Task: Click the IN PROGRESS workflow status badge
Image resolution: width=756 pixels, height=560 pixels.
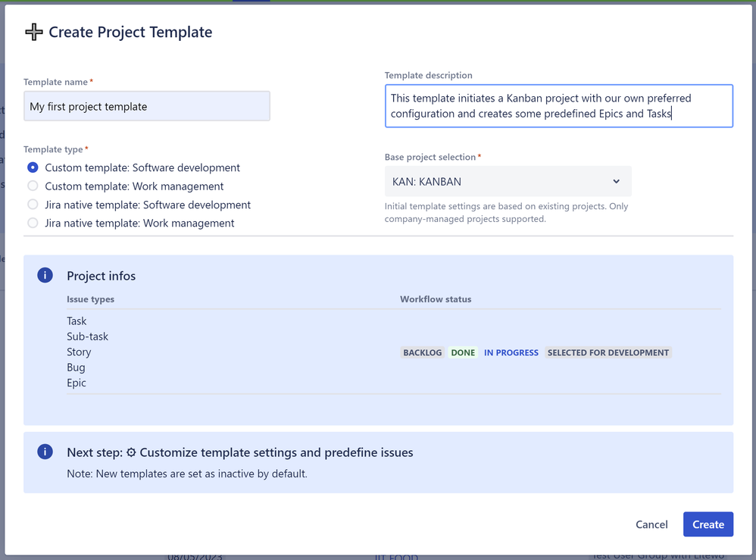Action: point(511,352)
